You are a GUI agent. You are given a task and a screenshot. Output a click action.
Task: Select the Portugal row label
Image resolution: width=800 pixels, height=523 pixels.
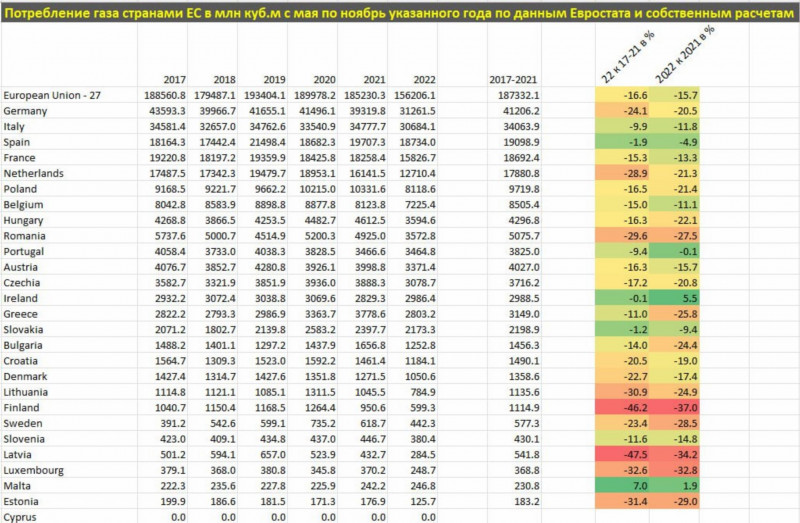23,252
